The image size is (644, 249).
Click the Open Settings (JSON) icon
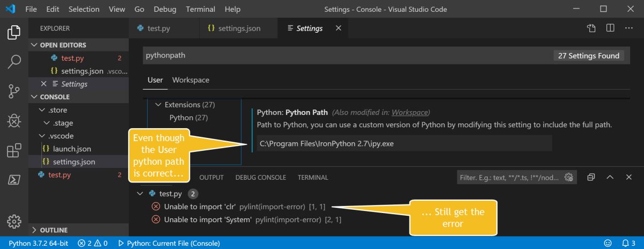click(x=591, y=28)
